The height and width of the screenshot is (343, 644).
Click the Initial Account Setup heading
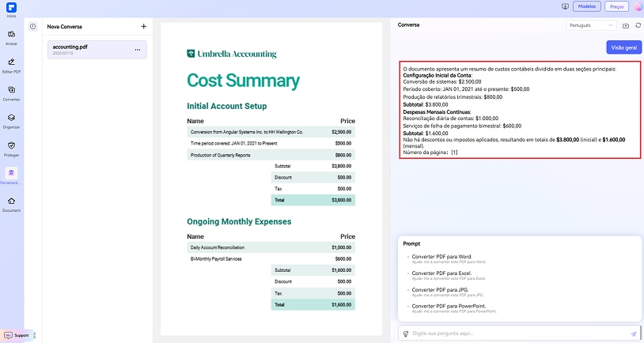(227, 106)
